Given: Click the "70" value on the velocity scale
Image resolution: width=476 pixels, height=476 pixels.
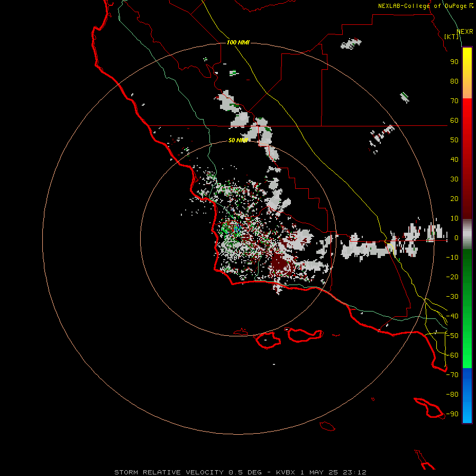Looking at the screenshot, I should click(x=454, y=101).
